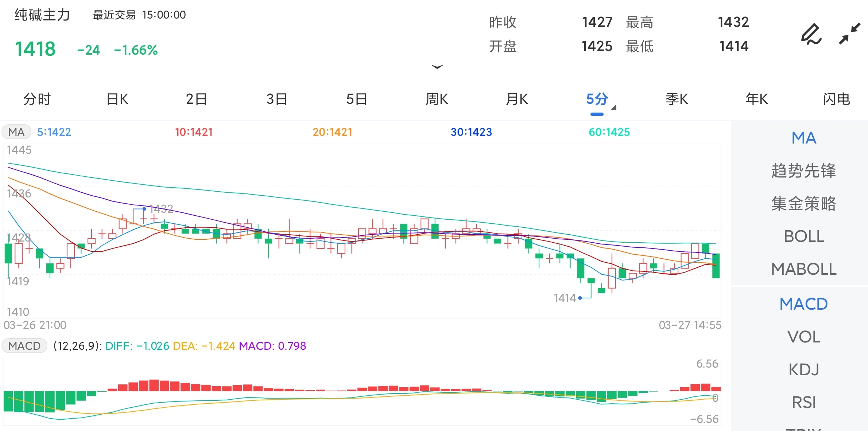Select the MABOLL indicator
The image size is (868, 431).
point(804,269)
